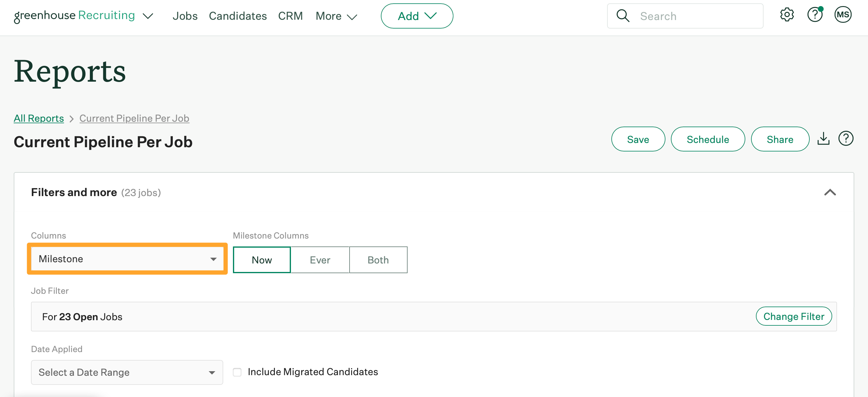Expand the Add dropdown button
Screen dimensions: 868x397
pos(417,16)
